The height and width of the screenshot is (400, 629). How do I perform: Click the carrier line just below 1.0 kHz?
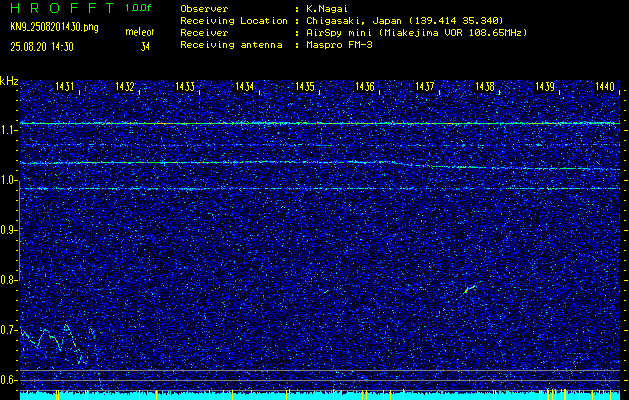[320, 188]
